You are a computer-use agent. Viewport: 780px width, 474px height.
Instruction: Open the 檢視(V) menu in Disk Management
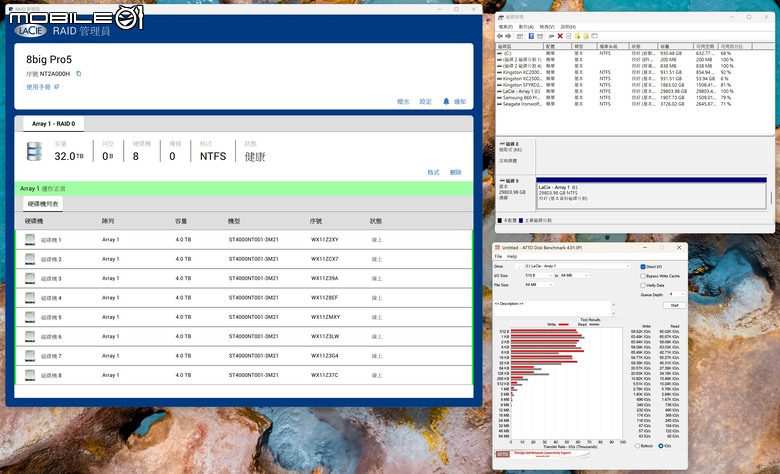(547, 27)
